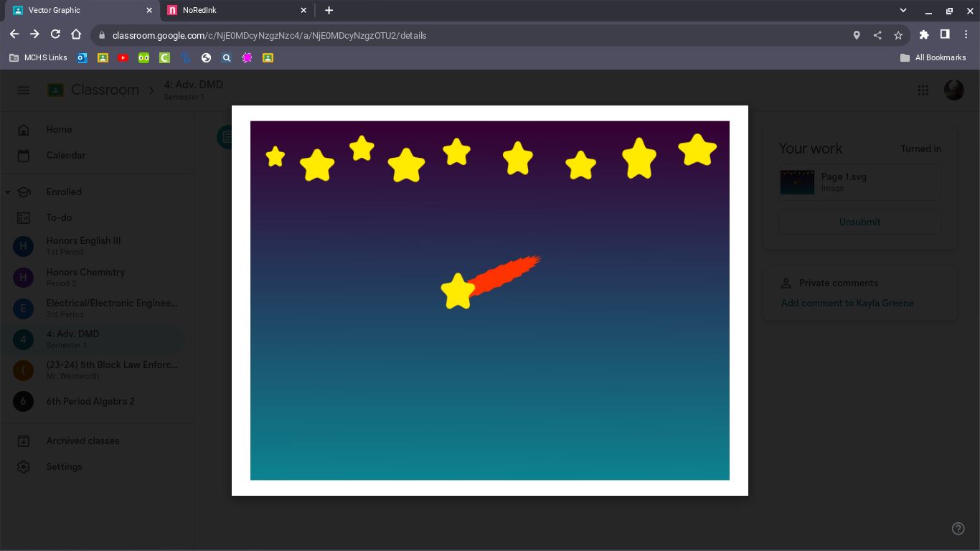Open the YouTube bookmark
Image resolution: width=980 pixels, height=551 pixels.
pos(123,57)
